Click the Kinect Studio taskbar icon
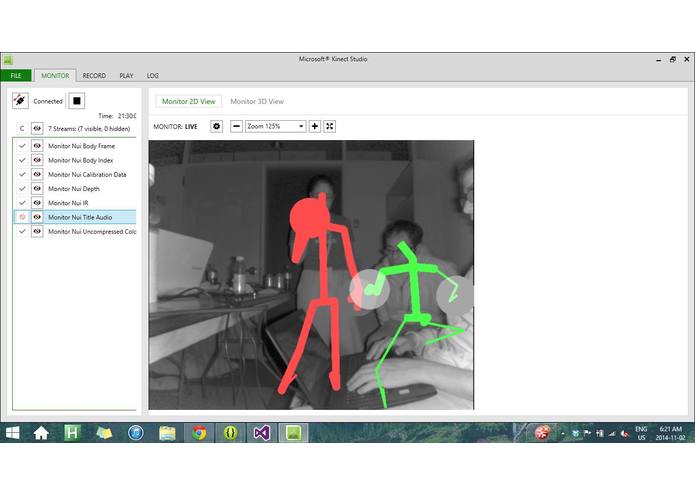Viewport: 695px width, 494px height. (293, 433)
